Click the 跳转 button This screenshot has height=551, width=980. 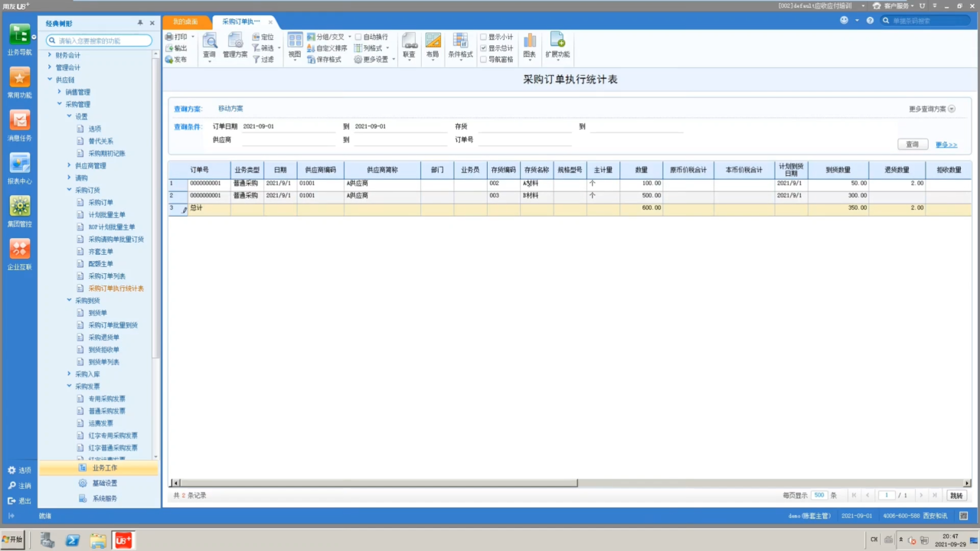[956, 495]
